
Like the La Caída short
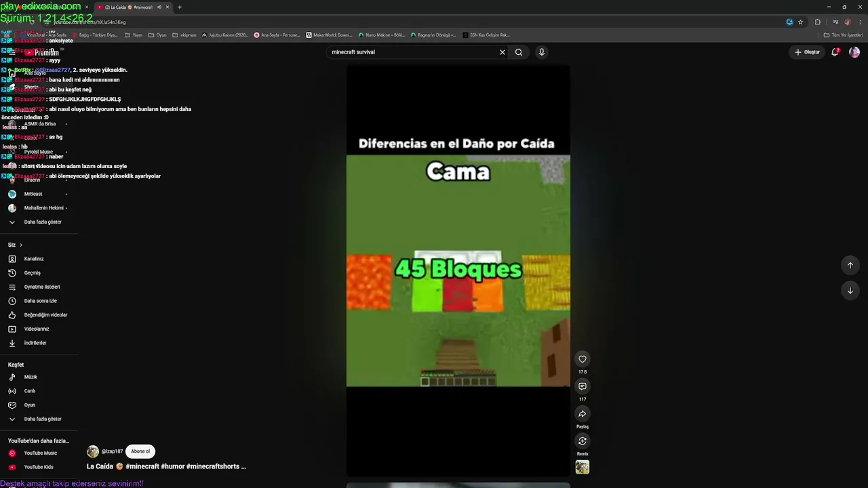pyautogui.click(x=582, y=359)
